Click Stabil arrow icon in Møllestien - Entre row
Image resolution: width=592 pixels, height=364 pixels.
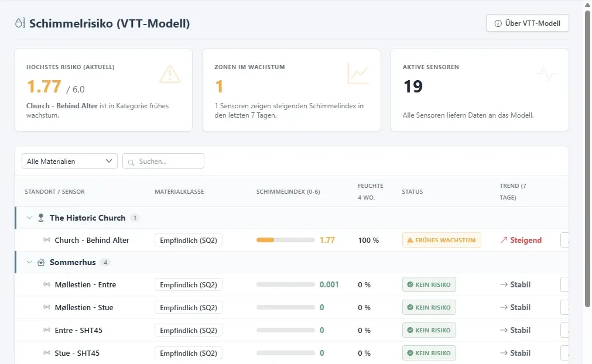504,284
